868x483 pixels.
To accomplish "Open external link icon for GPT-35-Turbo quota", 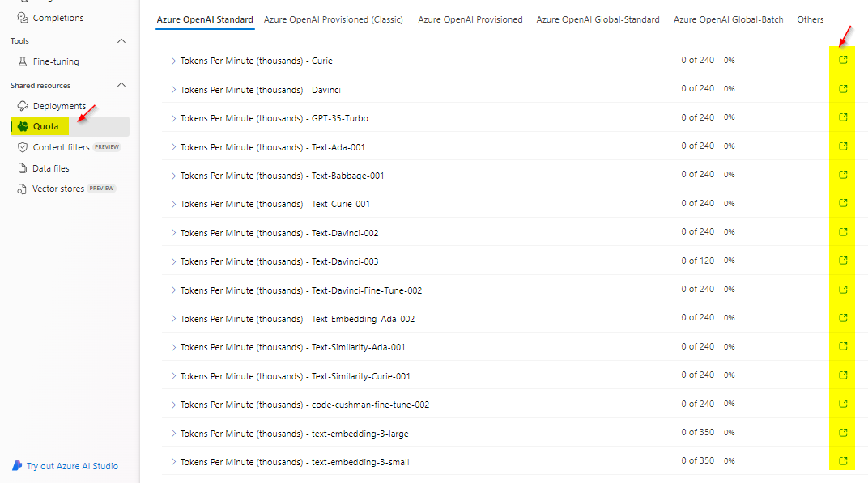I will (x=842, y=117).
